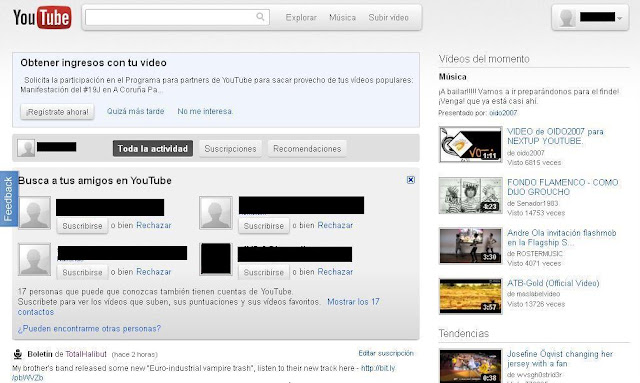Click the Boletín microphone icon
640x383 pixels.
[x=18, y=354]
